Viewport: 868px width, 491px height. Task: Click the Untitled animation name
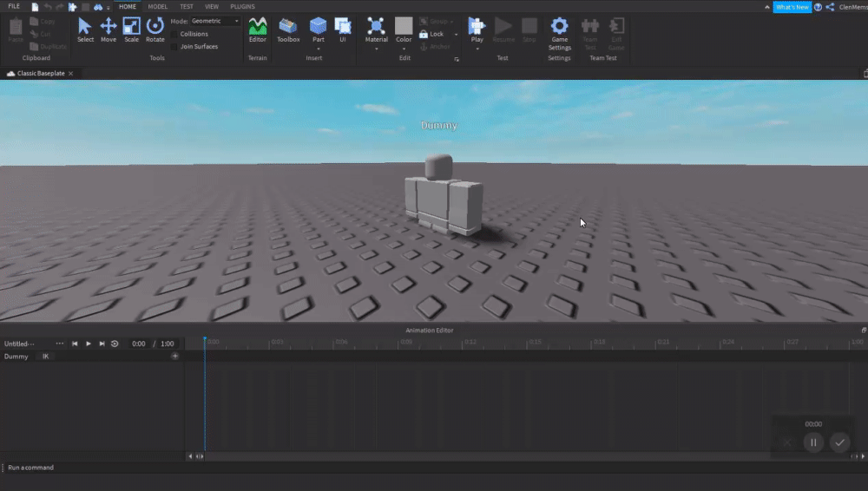(19, 344)
